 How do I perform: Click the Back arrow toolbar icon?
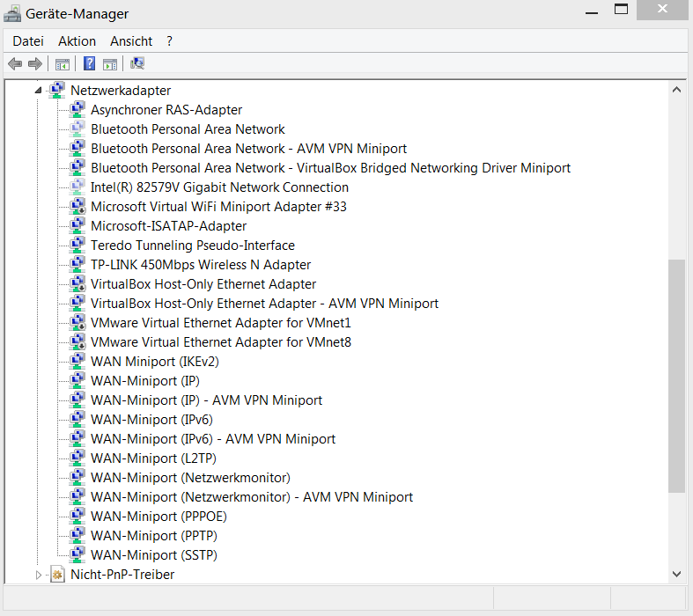pyautogui.click(x=15, y=64)
